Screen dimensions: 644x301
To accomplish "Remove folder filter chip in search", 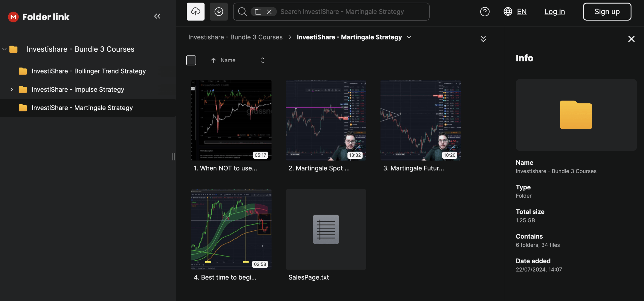I will [269, 12].
